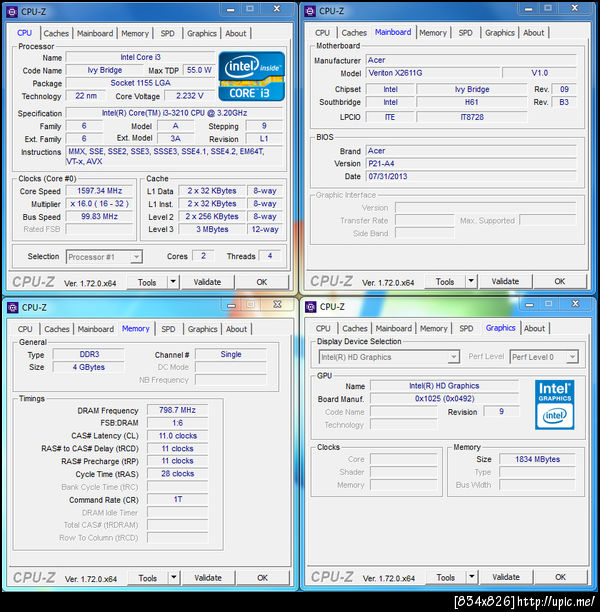Click Tools button in Memory window
The height and width of the screenshot is (612, 600).
click(x=148, y=578)
